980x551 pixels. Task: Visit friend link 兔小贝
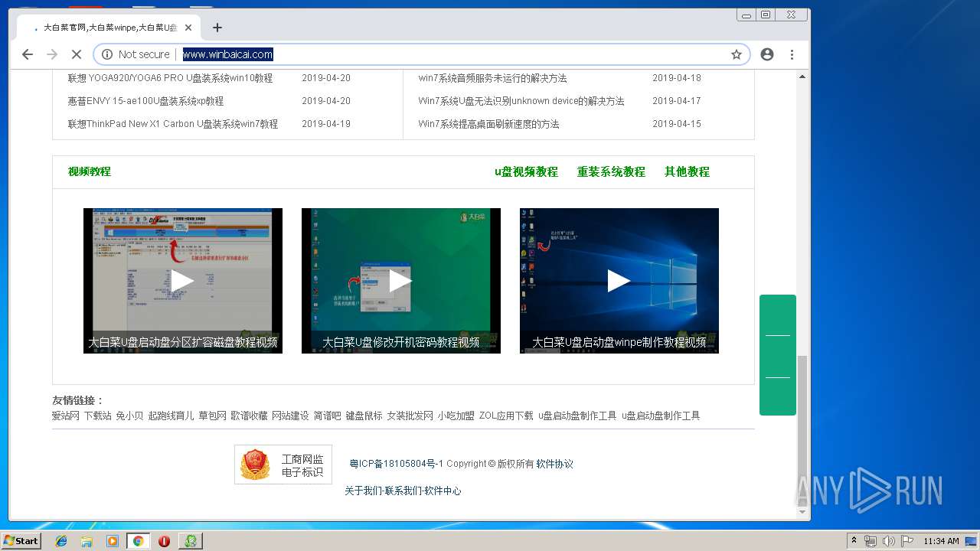(x=129, y=416)
